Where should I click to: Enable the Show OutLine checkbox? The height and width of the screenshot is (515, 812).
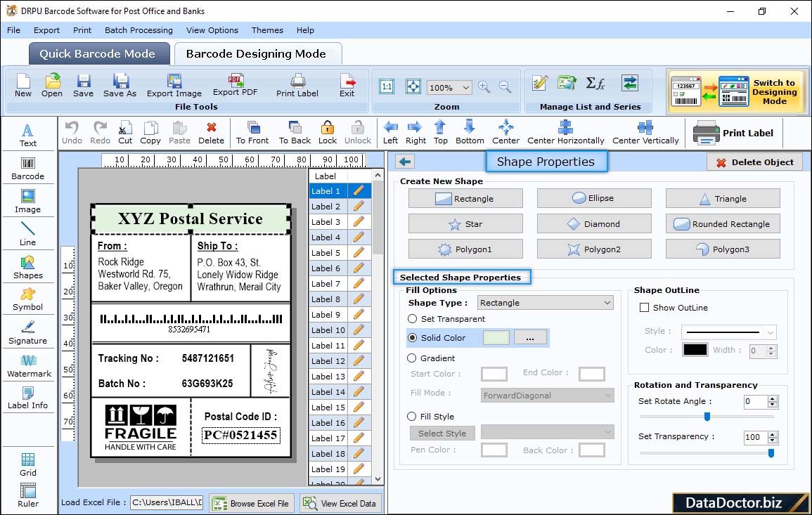(x=644, y=308)
